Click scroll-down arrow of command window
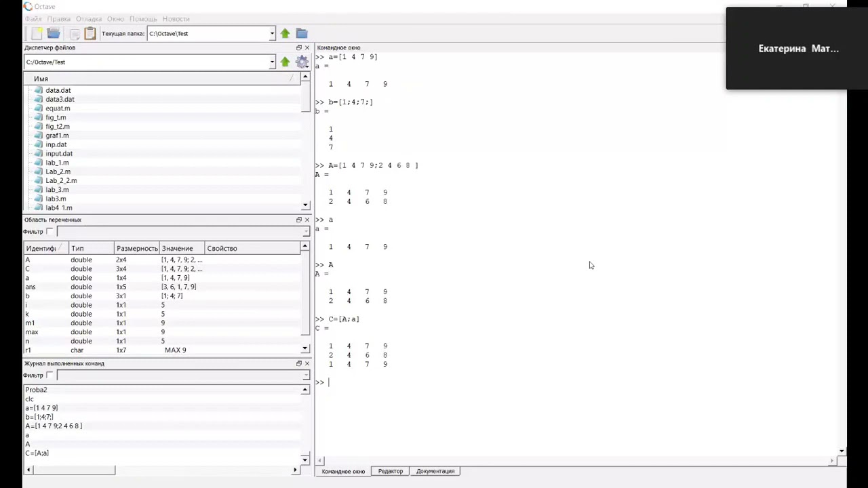868x488 pixels. pos(842,451)
